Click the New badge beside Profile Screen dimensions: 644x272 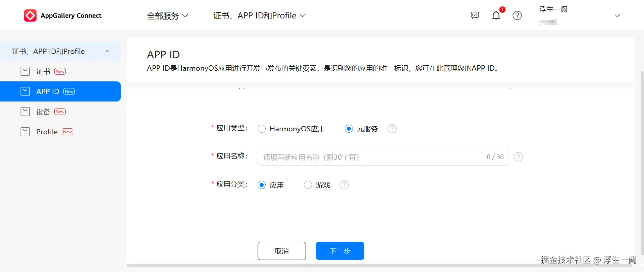(67, 132)
